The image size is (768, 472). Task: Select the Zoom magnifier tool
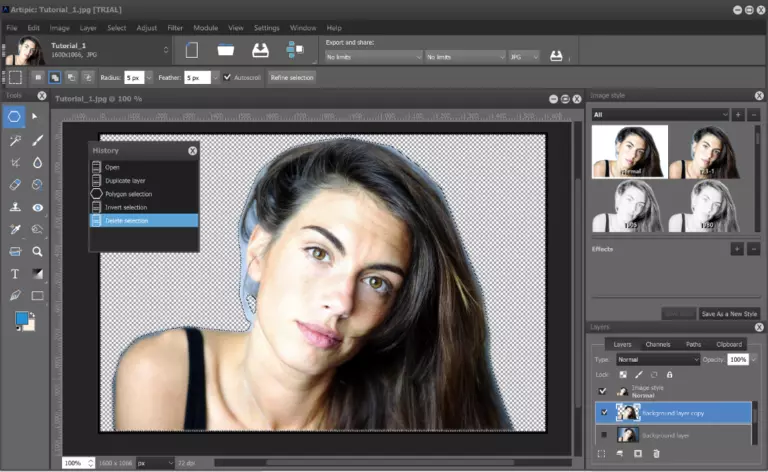(x=38, y=251)
